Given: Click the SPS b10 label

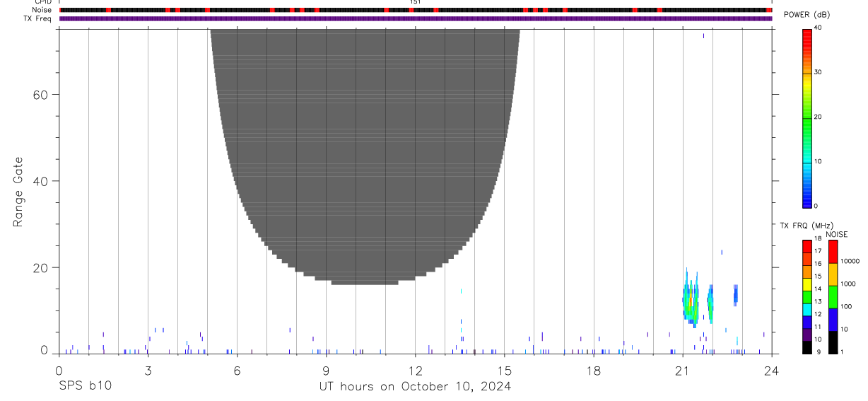Looking at the screenshot, I should tap(85, 386).
